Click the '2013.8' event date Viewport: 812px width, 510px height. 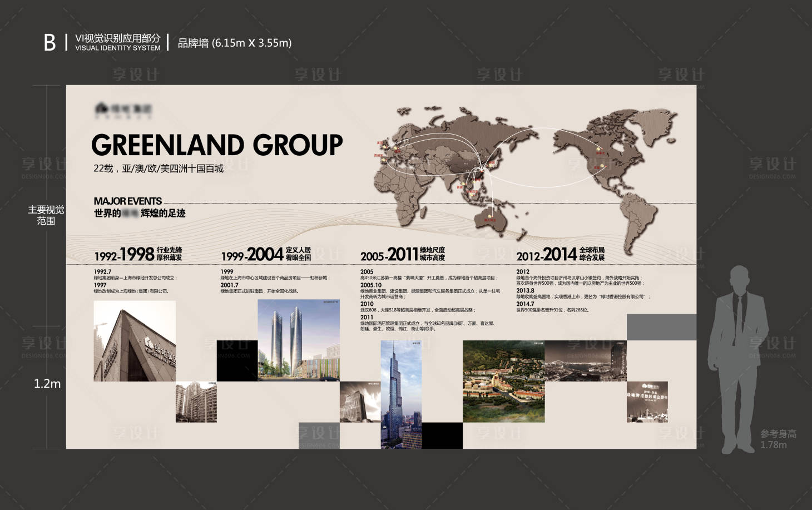[x=525, y=290]
